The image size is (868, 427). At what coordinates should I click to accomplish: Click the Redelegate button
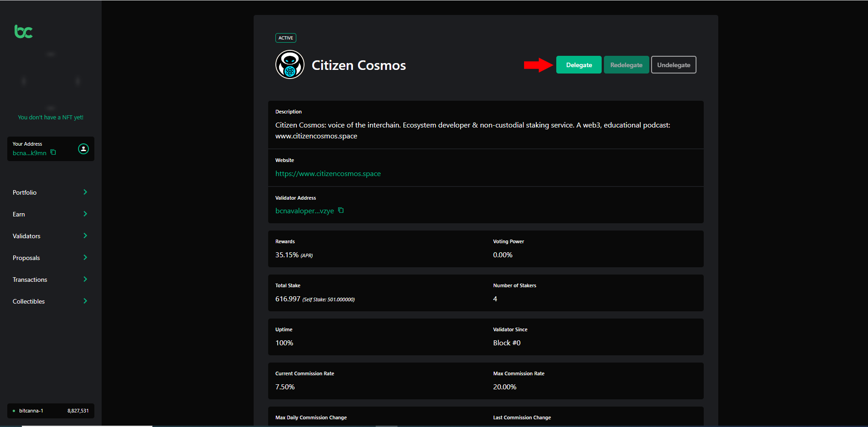click(x=626, y=65)
